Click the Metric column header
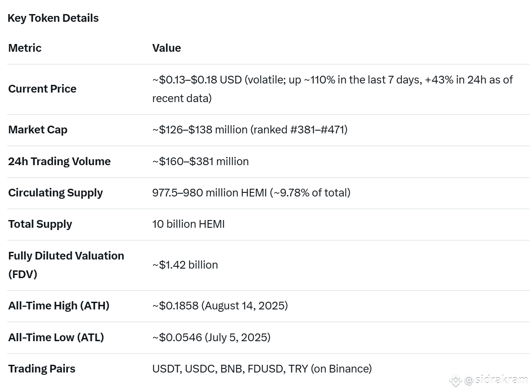This screenshot has width=532, height=392. point(25,48)
